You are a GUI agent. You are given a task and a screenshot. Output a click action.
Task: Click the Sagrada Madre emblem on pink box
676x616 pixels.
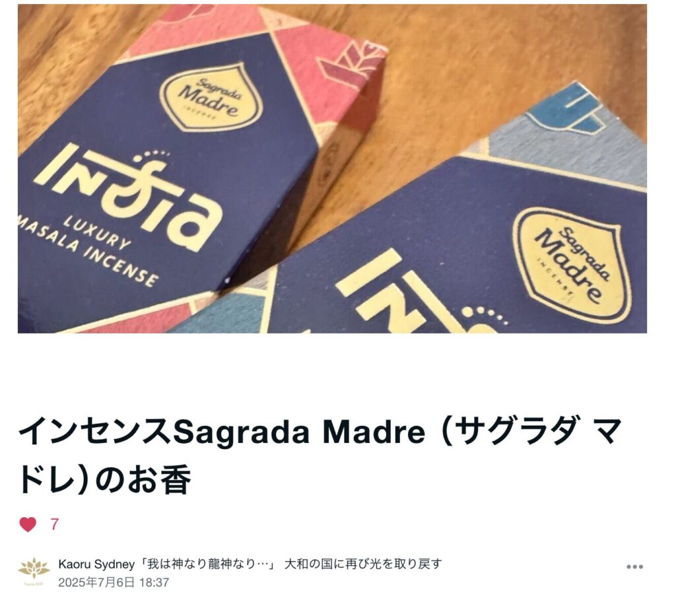click(x=211, y=97)
